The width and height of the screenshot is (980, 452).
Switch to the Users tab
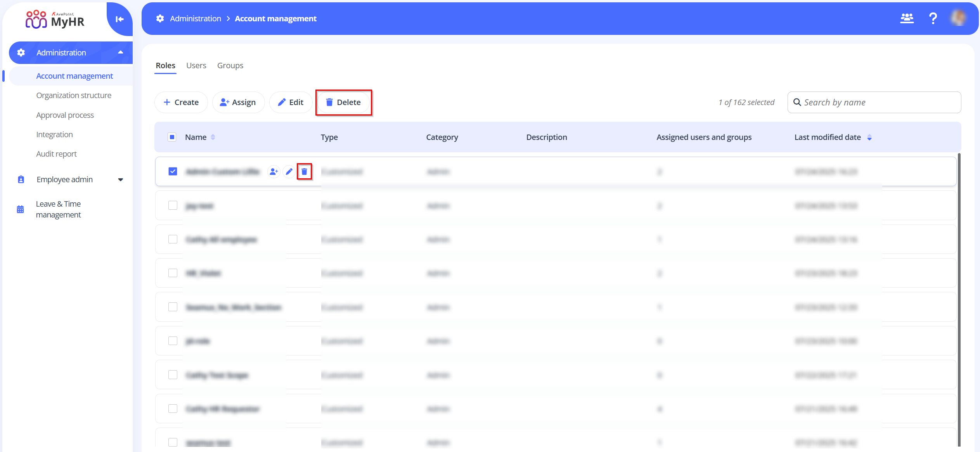coord(196,66)
